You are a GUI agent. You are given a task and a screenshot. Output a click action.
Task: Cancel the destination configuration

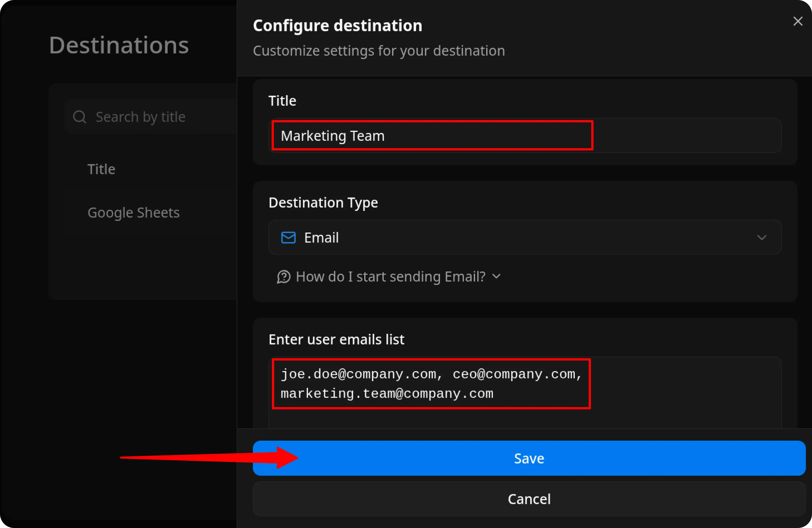528,499
